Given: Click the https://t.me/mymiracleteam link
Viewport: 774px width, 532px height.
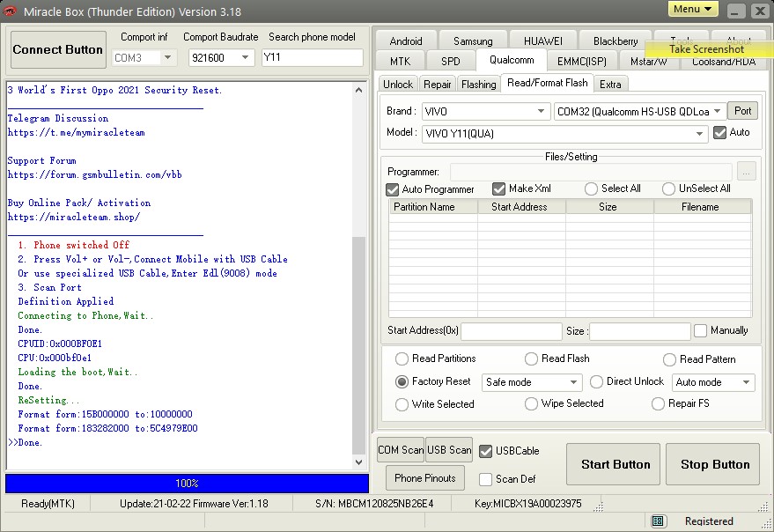Looking at the screenshot, I should [x=76, y=132].
